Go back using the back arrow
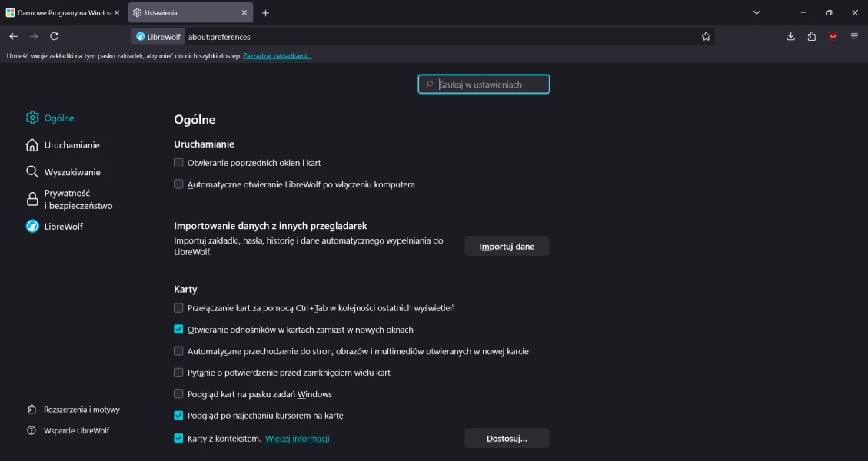 tap(13, 36)
